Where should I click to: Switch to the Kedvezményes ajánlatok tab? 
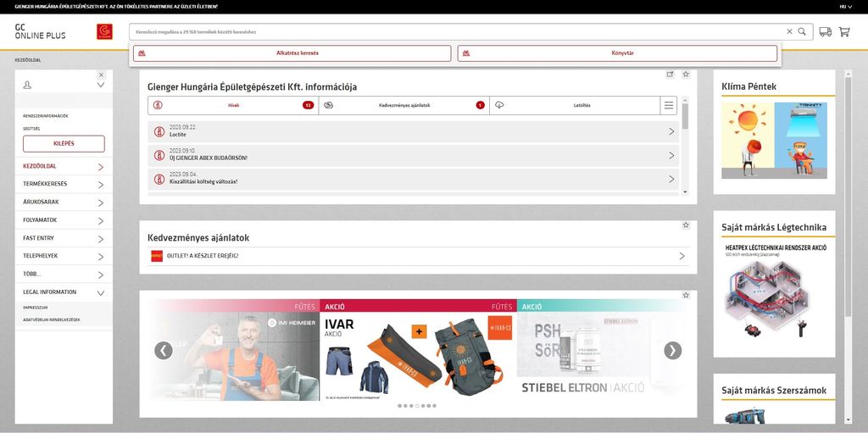tap(404, 105)
